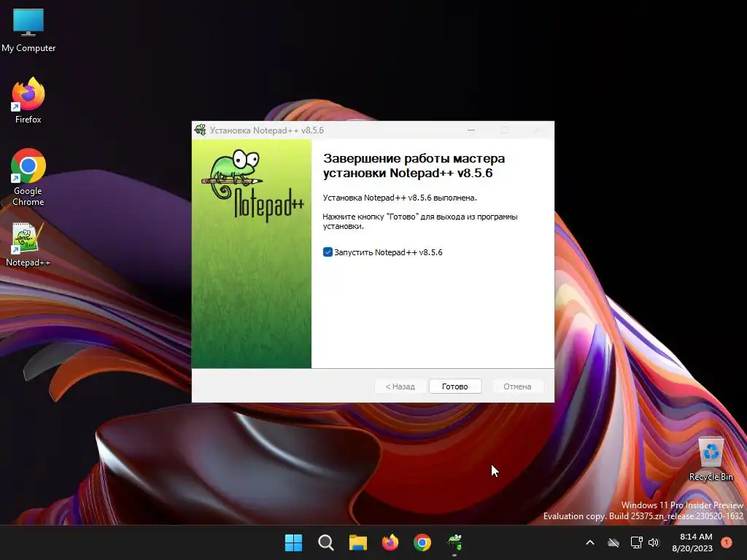Open the My Computer desktop icon
This screenshot has height=560, width=747.
click(28, 30)
